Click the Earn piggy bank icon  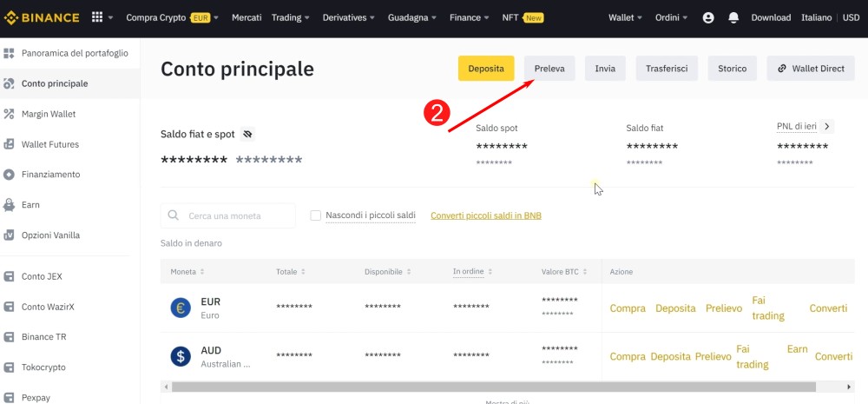click(9, 205)
